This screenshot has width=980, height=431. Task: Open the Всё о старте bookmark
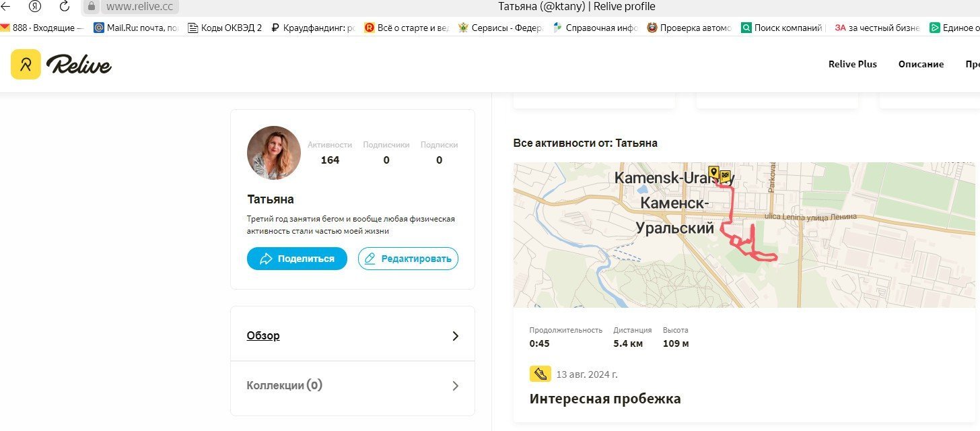pos(407,28)
